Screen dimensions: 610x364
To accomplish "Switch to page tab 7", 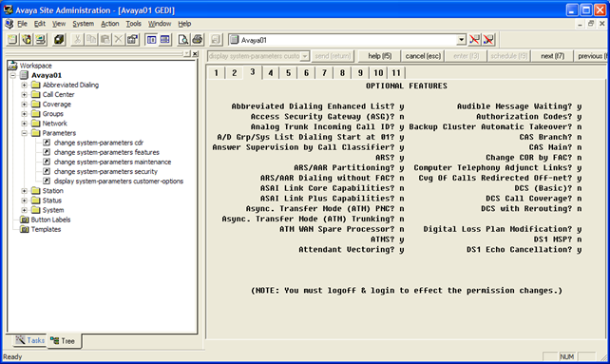I will (324, 73).
